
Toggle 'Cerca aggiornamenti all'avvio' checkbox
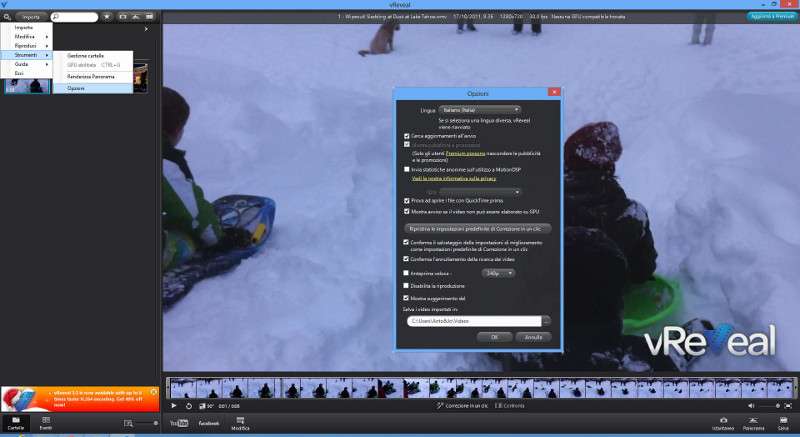[x=406, y=136]
